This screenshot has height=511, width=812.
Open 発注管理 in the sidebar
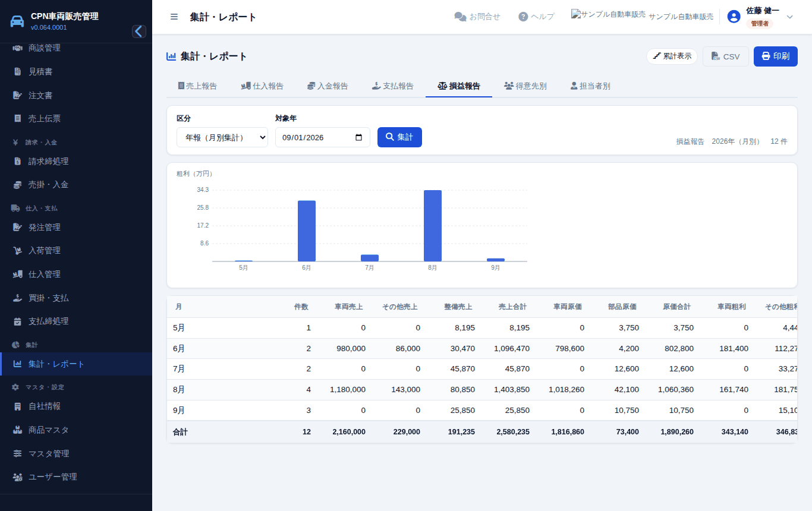click(x=76, y=227)
